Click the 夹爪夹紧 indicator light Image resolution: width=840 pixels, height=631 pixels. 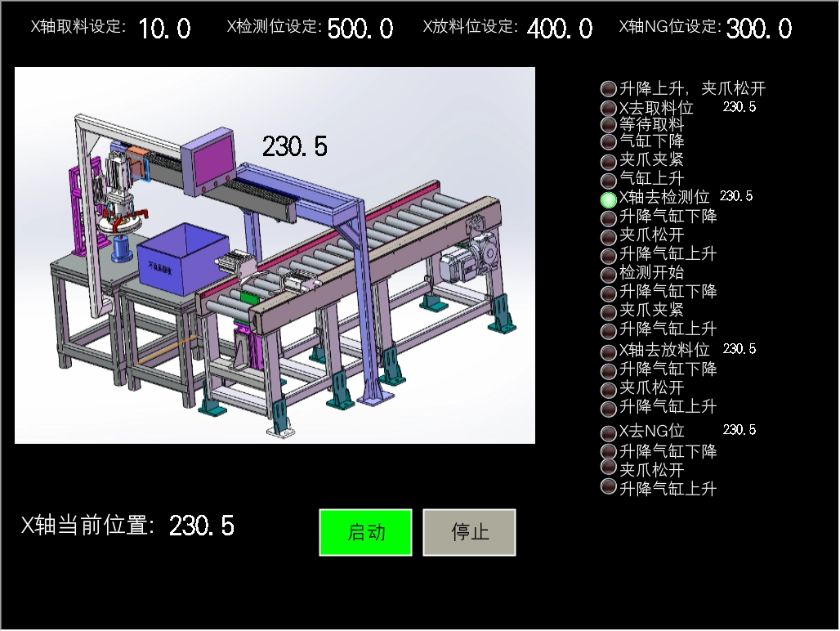608,162
